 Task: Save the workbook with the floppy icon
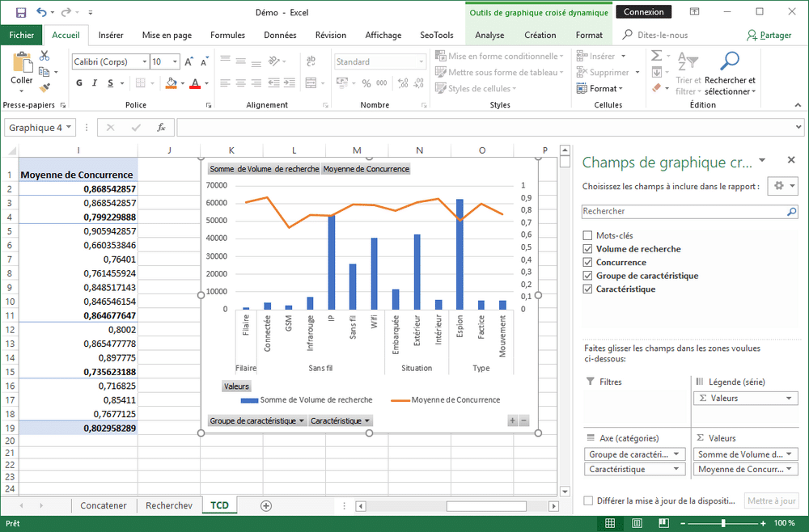21,12
